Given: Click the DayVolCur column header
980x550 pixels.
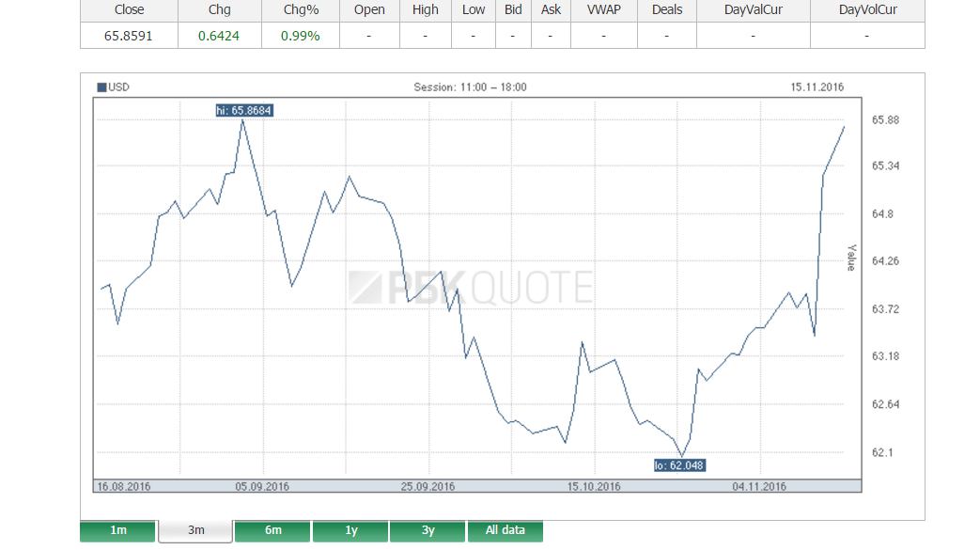Looking at the screenshot, I should point(867,10).
